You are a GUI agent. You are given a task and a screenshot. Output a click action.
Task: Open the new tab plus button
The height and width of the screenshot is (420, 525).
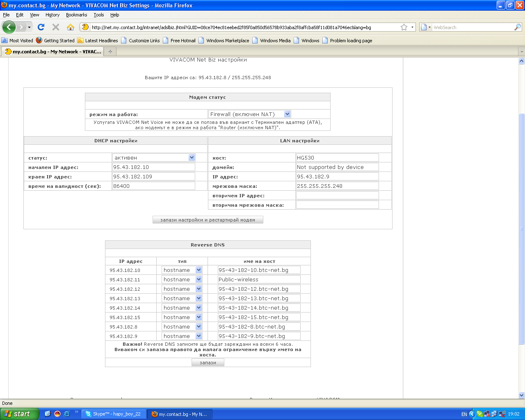pyautogui.click(x=110, y=52)
